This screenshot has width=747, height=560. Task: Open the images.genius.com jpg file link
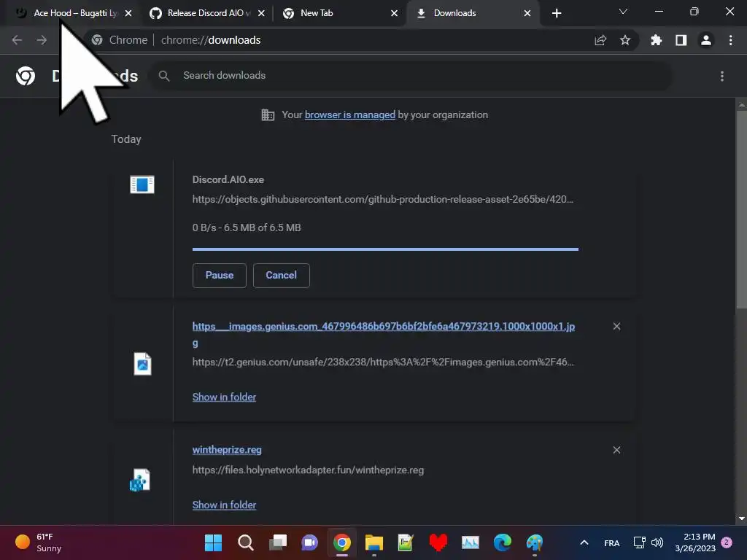point(384,334)
